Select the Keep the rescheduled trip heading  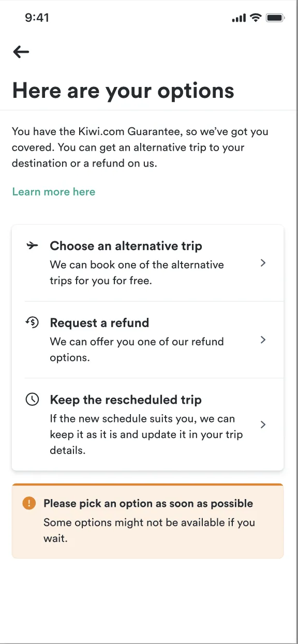(126, 400)
